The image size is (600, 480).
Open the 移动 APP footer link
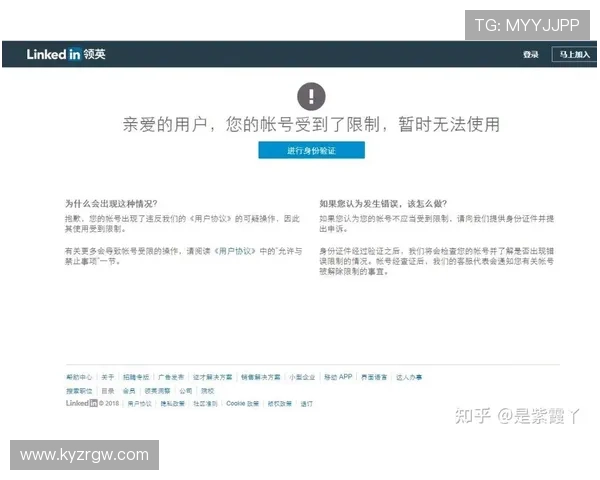[338, 377]
